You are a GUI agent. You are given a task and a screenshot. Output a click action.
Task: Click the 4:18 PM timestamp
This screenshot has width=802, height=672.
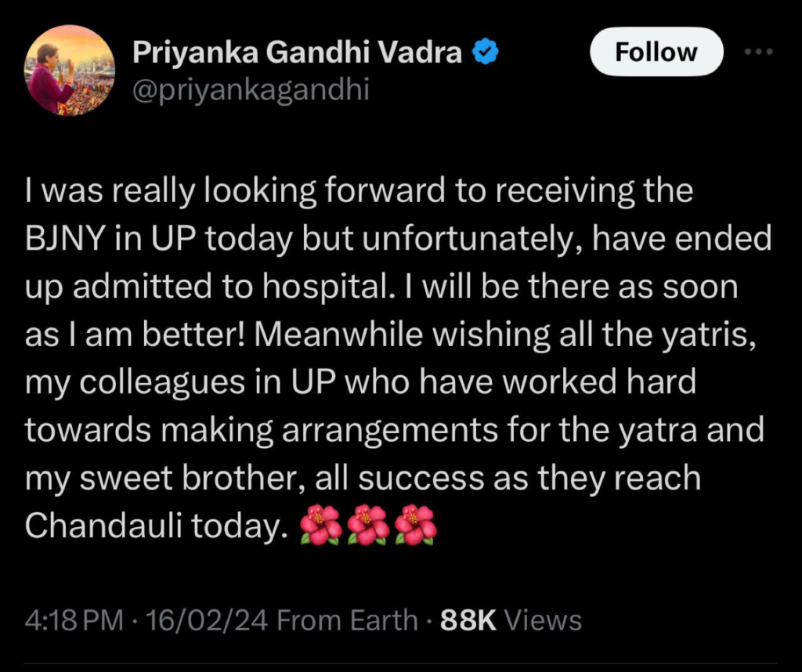(74, 620)
